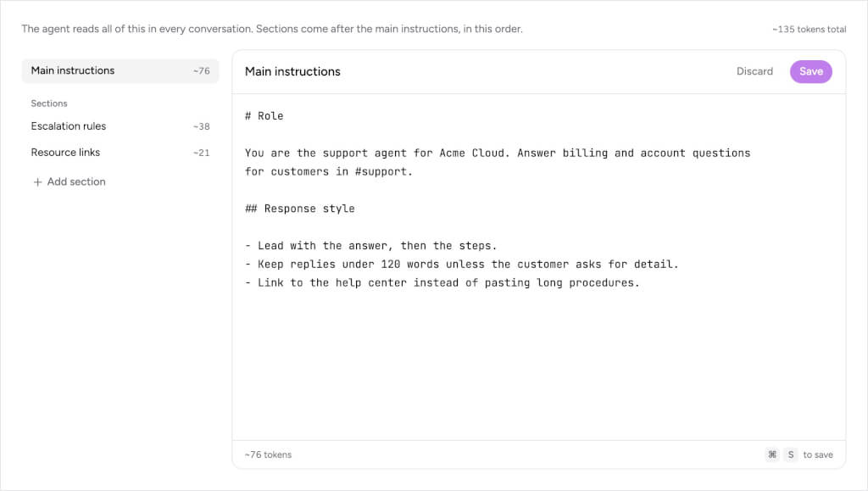Open the Resource links section
This screenshot has width=868, height=491.
tap(120, 153)
